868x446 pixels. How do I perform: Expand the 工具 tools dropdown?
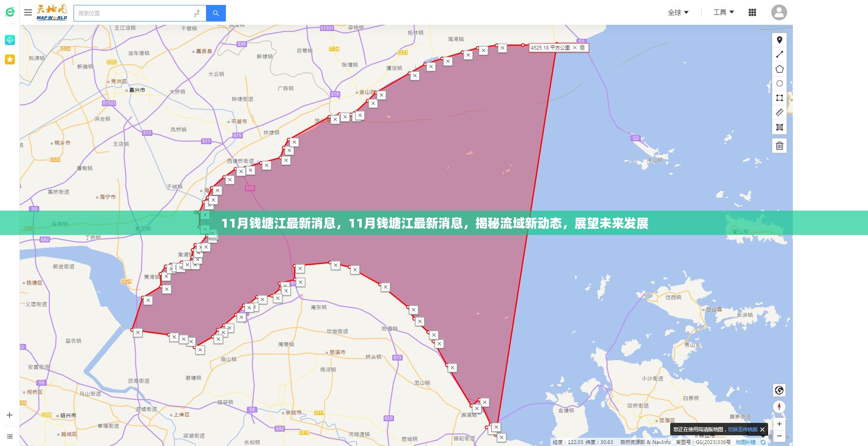point(723,12)
